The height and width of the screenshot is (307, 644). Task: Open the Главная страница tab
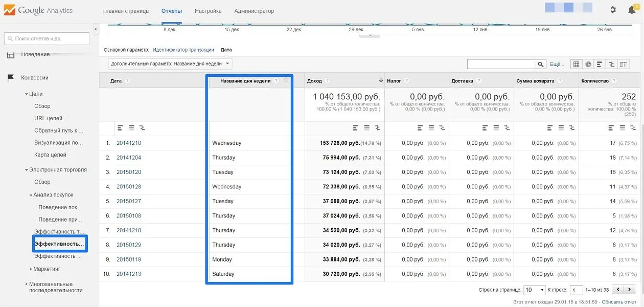[125, 11]
